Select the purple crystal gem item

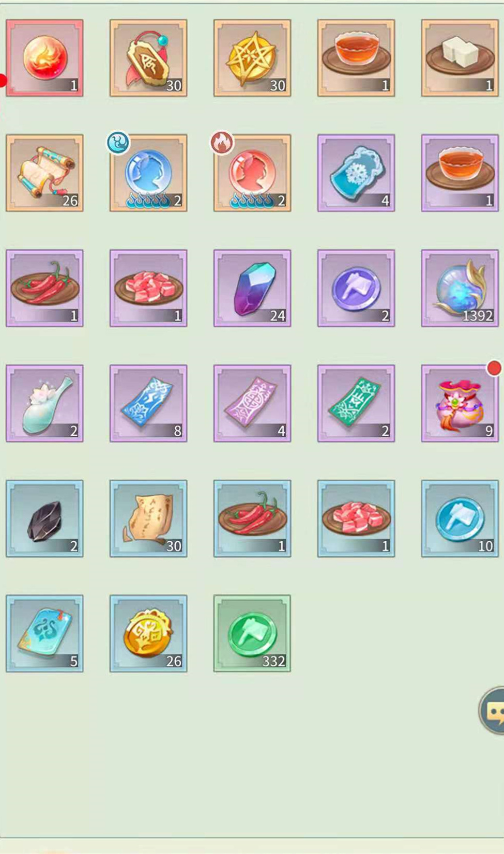tap(252, 288)
